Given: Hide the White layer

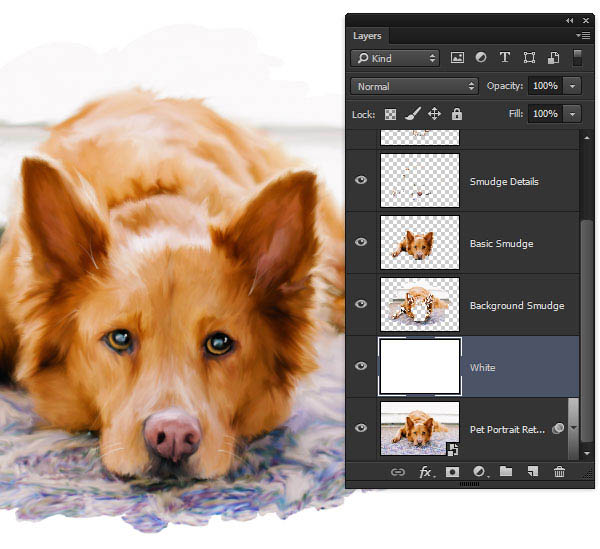Looking at the screenshot, I should click(361, 366).
